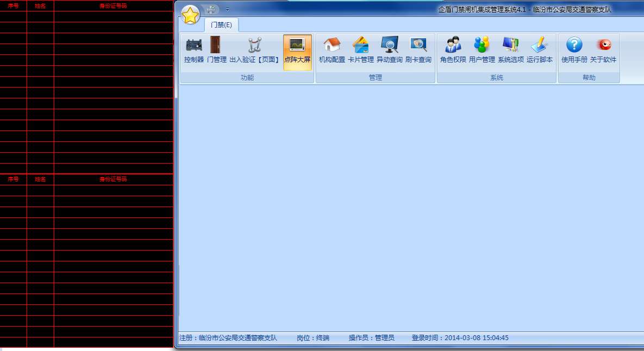644x351 pixels.
Task: Open 机构配置 organization setup
Action: click(332, 51)
